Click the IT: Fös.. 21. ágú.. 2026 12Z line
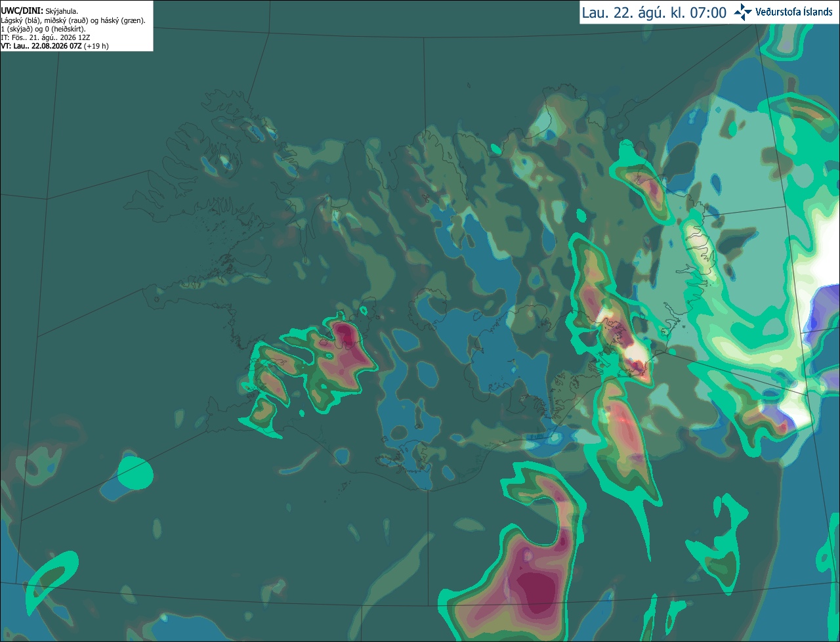The width and height of the screenshot is (840, 642). (x=45, y=37)
